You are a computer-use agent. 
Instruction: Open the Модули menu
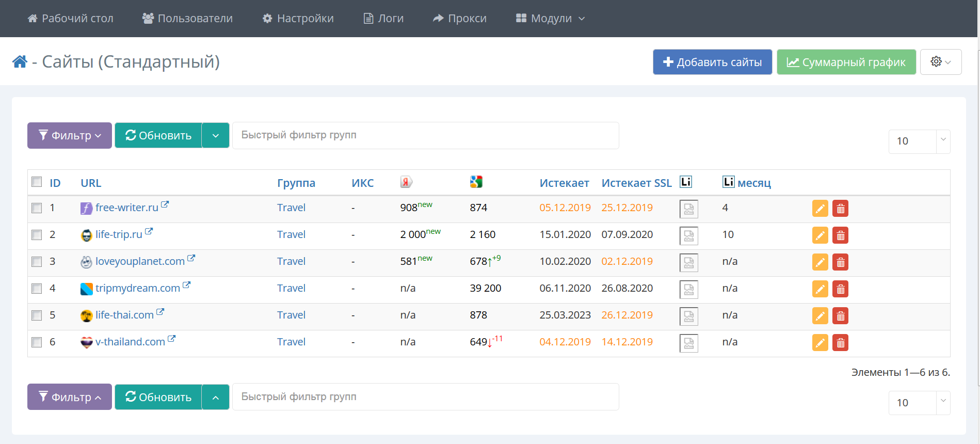coord(550,19)
